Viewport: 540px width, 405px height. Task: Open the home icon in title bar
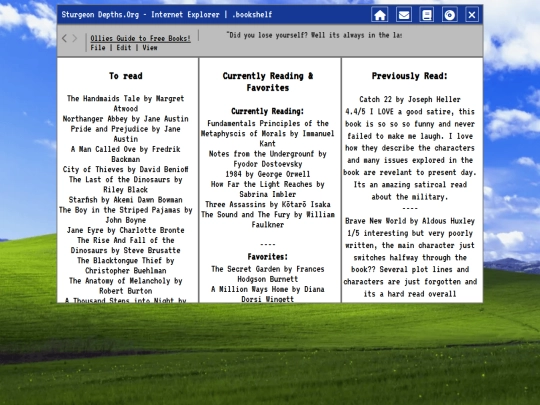pos(380,15)
